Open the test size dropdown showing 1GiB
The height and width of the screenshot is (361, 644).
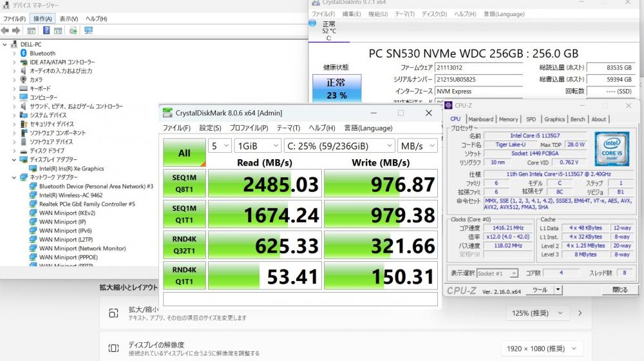(x=258, y=146)
